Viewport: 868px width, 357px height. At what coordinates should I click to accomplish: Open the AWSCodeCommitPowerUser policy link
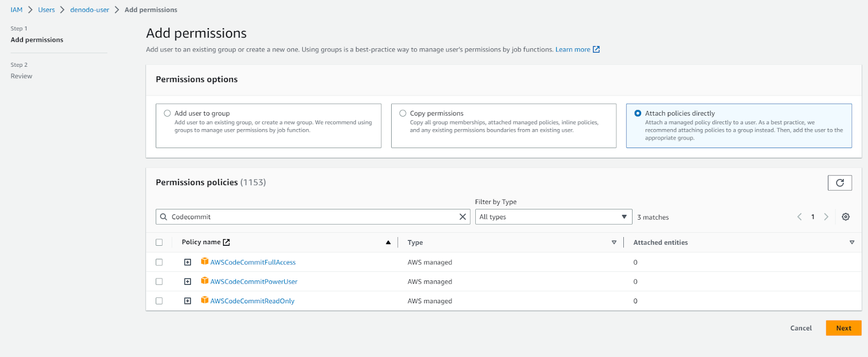point(254,282)
